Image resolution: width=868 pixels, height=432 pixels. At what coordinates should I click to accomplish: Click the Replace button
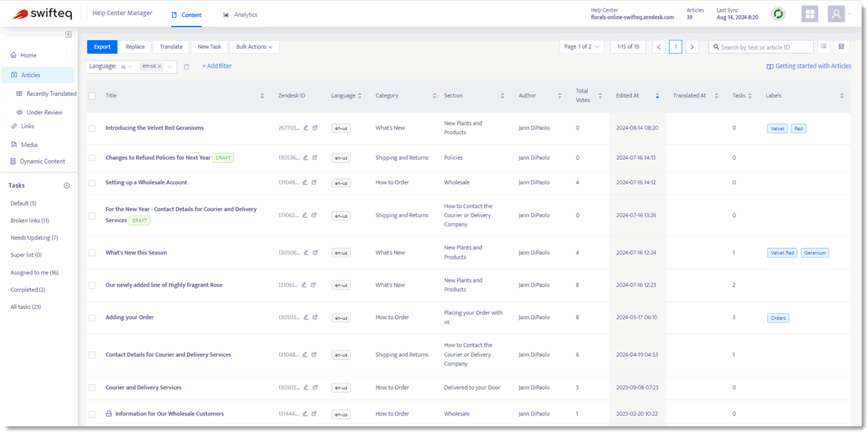135,47
